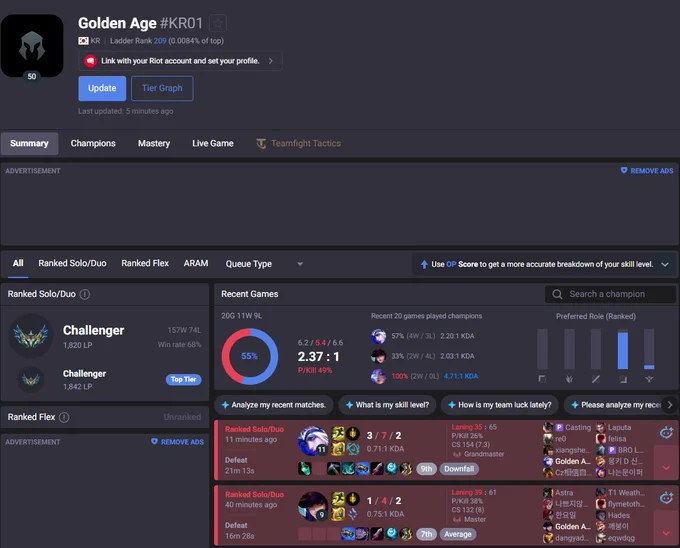The height and width of the screenshot is (548, 680).
Task: Filter by Ranked Flex
Action: 145,264
